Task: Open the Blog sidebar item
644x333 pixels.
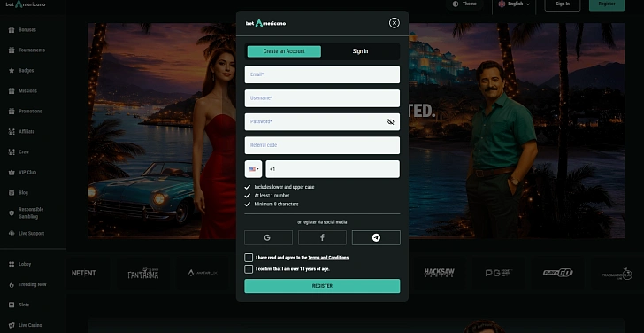Action: (x=19, y=193)
